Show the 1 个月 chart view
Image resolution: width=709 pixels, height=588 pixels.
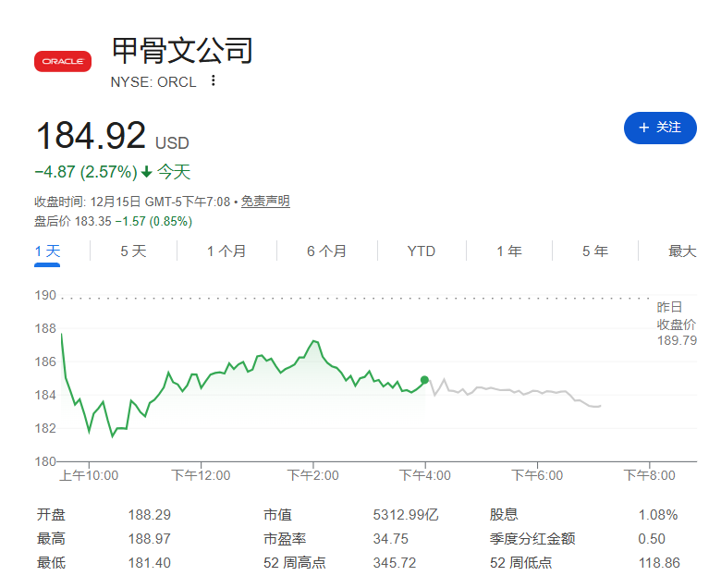pyautogui.click(x=226, y=251)
